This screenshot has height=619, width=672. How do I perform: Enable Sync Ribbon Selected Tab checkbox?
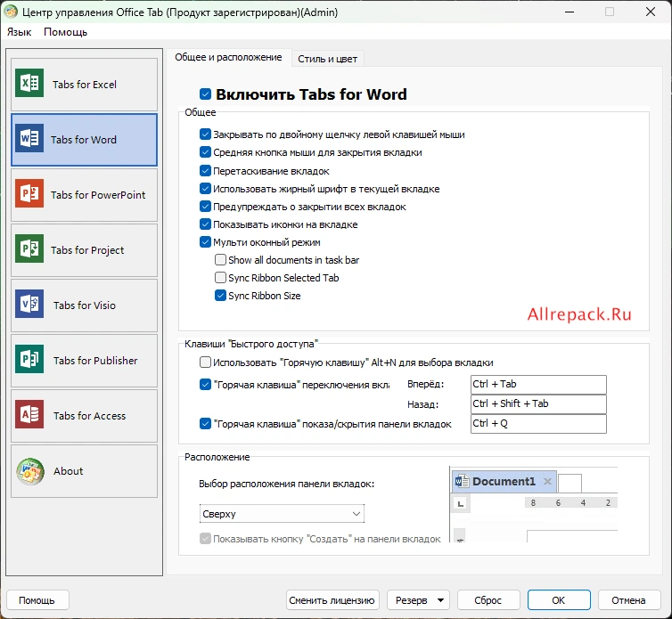coord(220,278)
